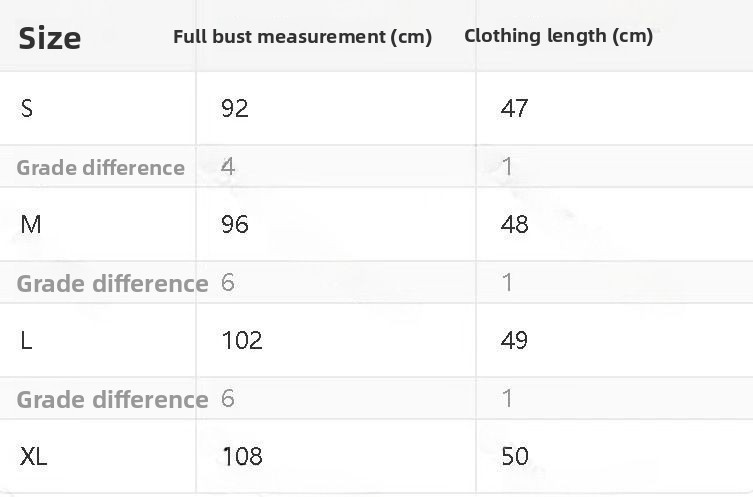Select the S size cell
753x497 pixels.
click(x=27, y=108)
